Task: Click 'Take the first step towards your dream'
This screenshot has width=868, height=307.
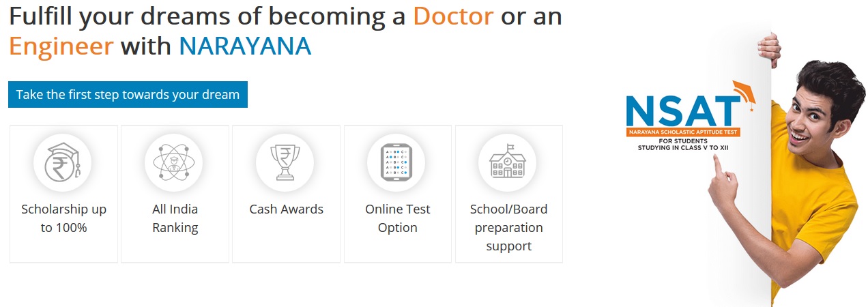Action: (128, 95)
